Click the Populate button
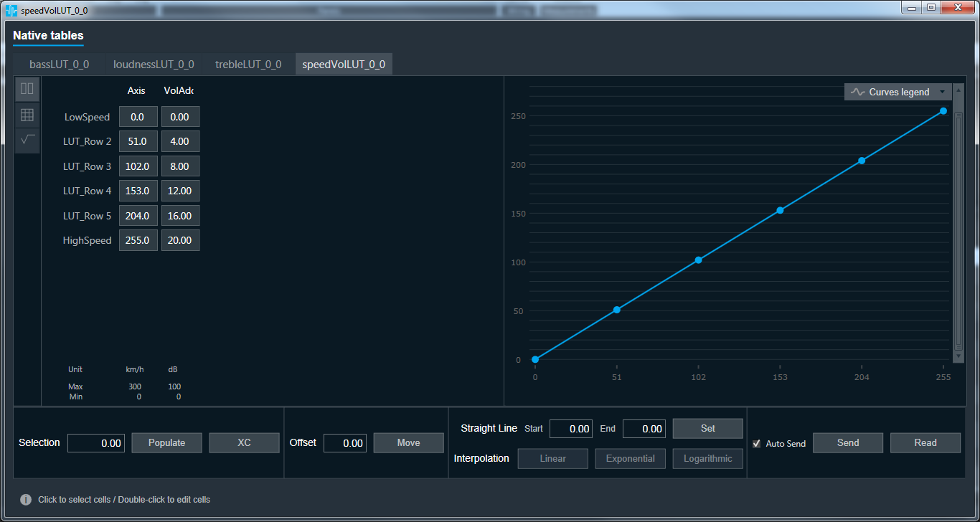The image size is (980, 522). (x=166, y=443)
